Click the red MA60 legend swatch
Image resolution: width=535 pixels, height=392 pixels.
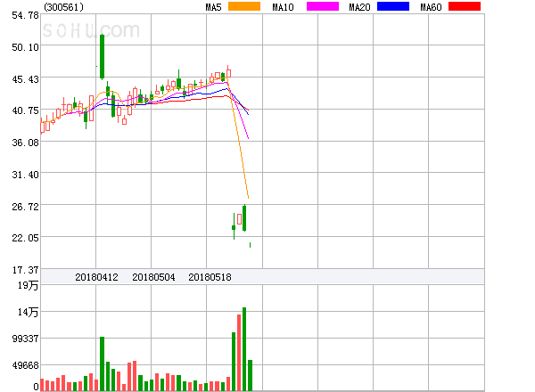465,6
